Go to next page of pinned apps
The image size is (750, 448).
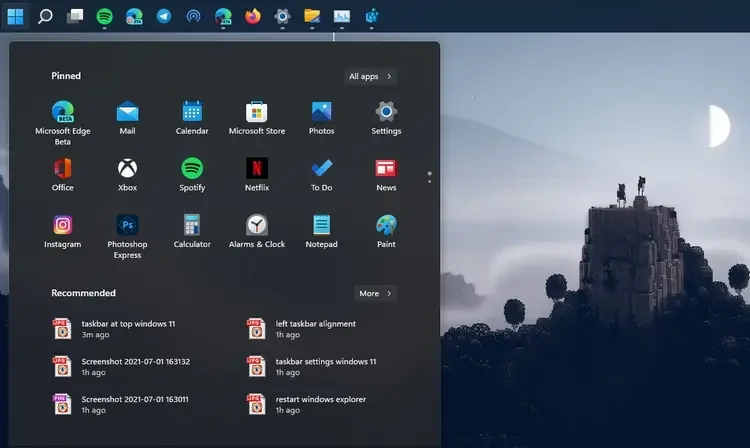click(429, 181)
